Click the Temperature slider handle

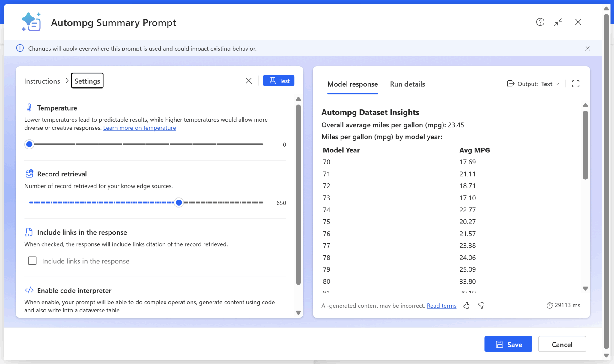(x=29, y=144)
